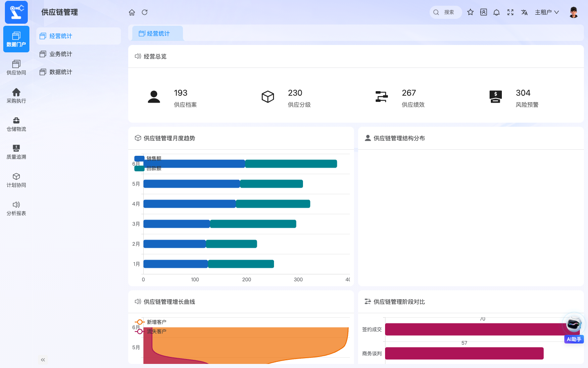Select 业务统计 in the side menu

[x=78, y=54]
